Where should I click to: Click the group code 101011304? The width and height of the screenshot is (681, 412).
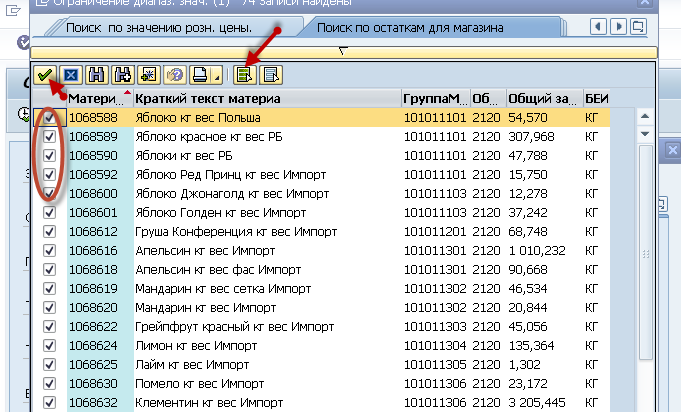pyautogui.click(x=435, y=346)
